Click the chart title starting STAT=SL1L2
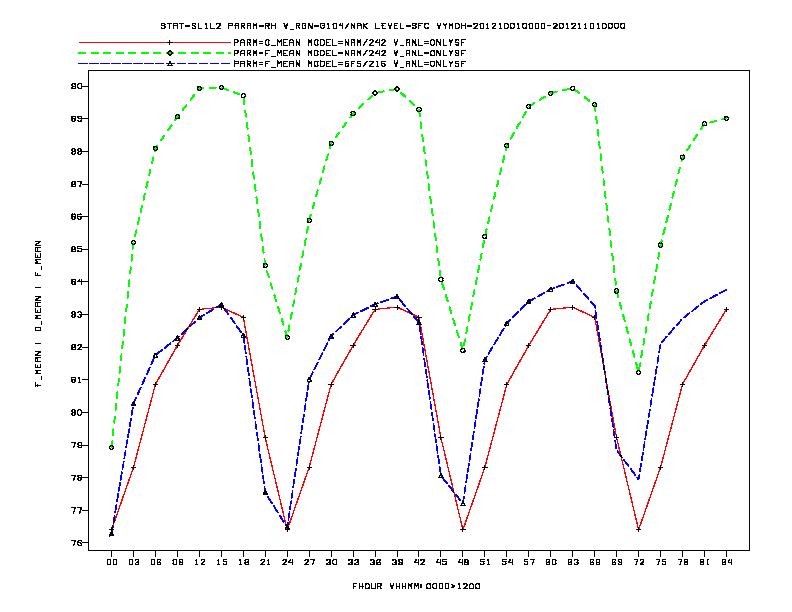Screen dimensions: 792x612 pyautogui.click(x=393, y=26)
